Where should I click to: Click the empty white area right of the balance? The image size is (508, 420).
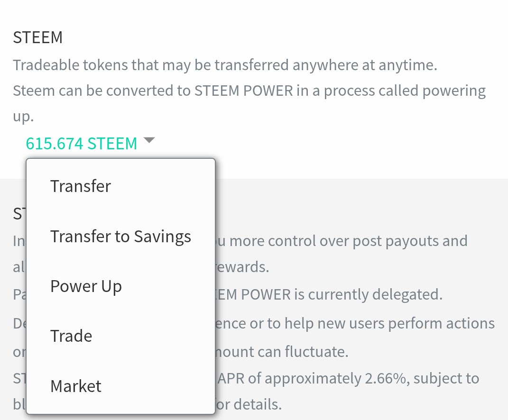tap(332, 142)
